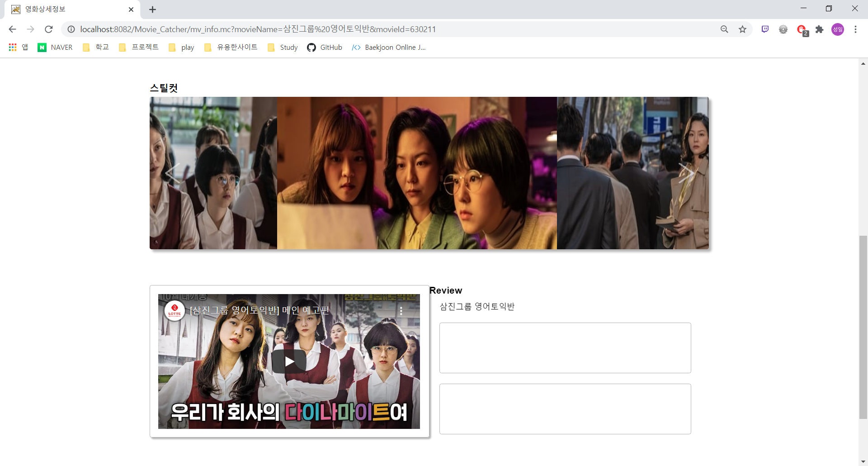Open the Google apps grid icon
The image size is (868, 466).
pos(12,47)
